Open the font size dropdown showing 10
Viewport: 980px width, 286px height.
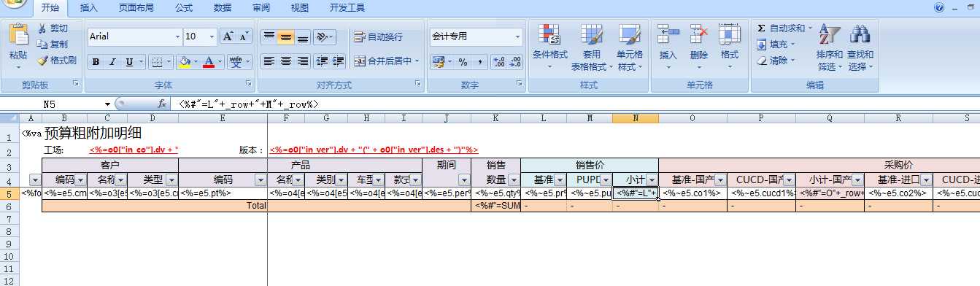(x=212, y=36)
